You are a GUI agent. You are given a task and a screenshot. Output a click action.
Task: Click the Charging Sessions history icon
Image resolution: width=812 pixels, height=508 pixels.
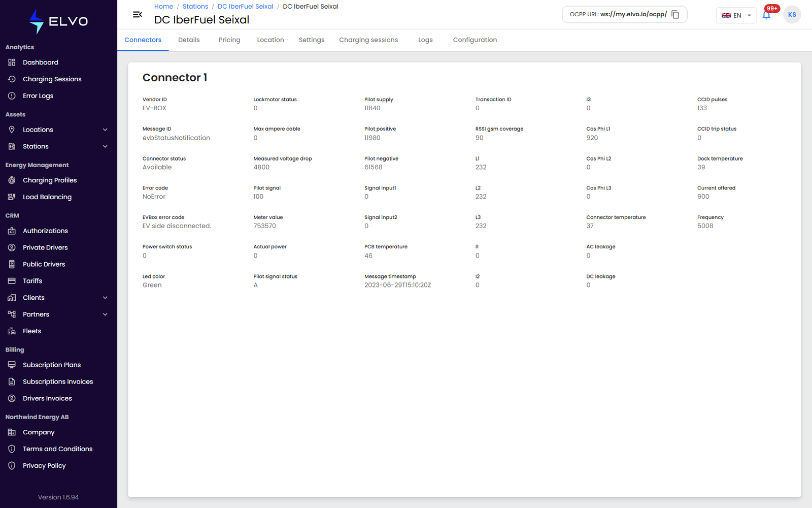[x=12, y=79]
